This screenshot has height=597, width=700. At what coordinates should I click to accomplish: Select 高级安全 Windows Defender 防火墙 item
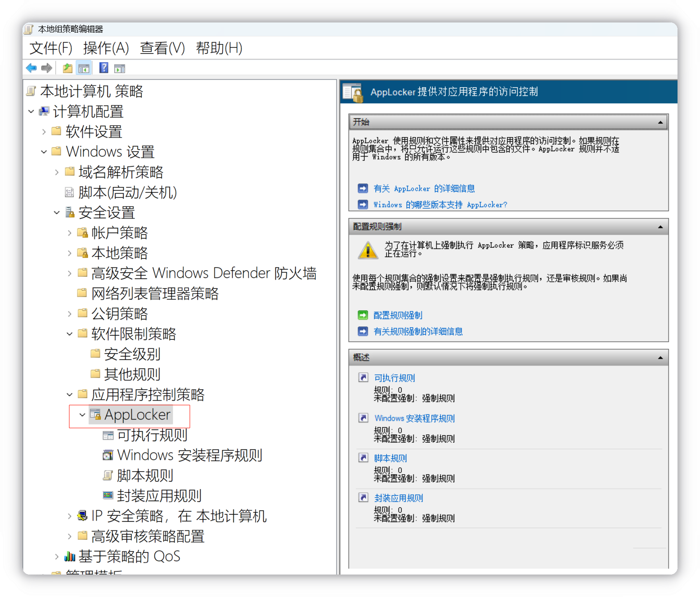(x=204, y=273)
